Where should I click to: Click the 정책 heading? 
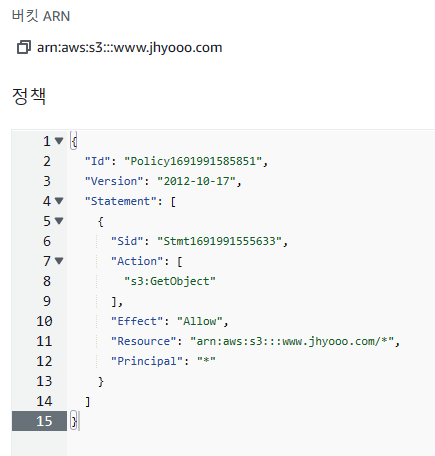pos(29,96)
